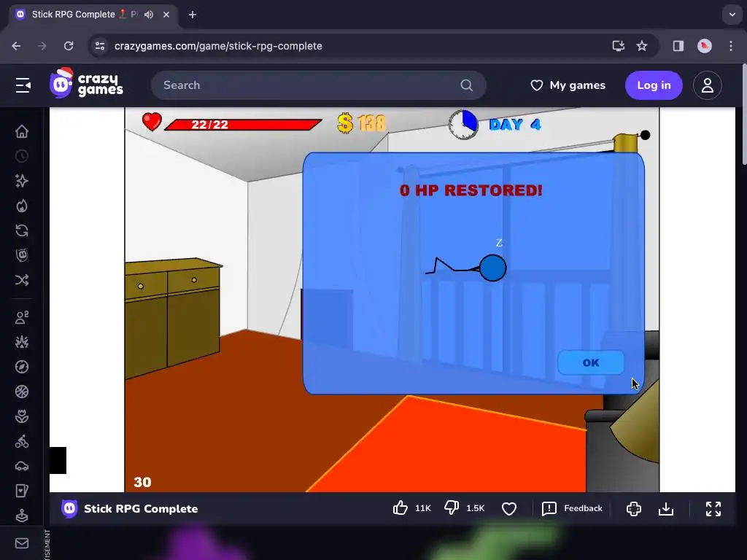Screen dimensions: 747x560
Task: Click the page vertical scrollbar
Action: (744, 114)
